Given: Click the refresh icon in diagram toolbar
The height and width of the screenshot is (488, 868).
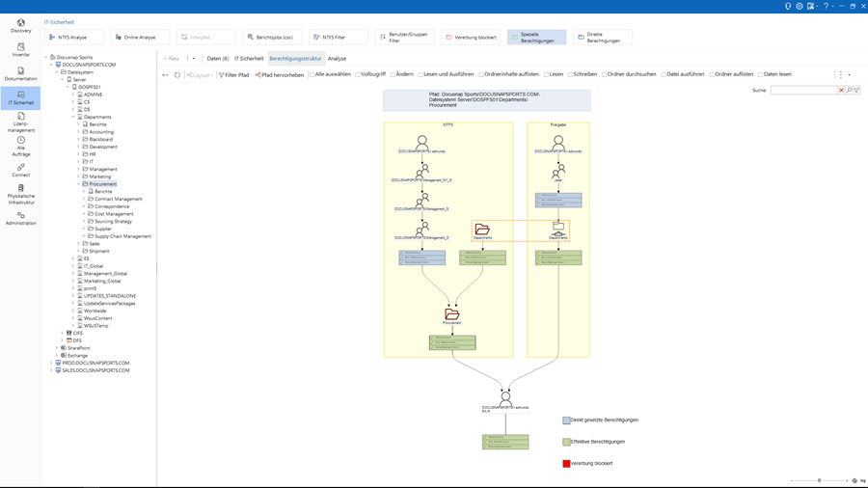Looking at the screenshot, I should pos(177,75).
